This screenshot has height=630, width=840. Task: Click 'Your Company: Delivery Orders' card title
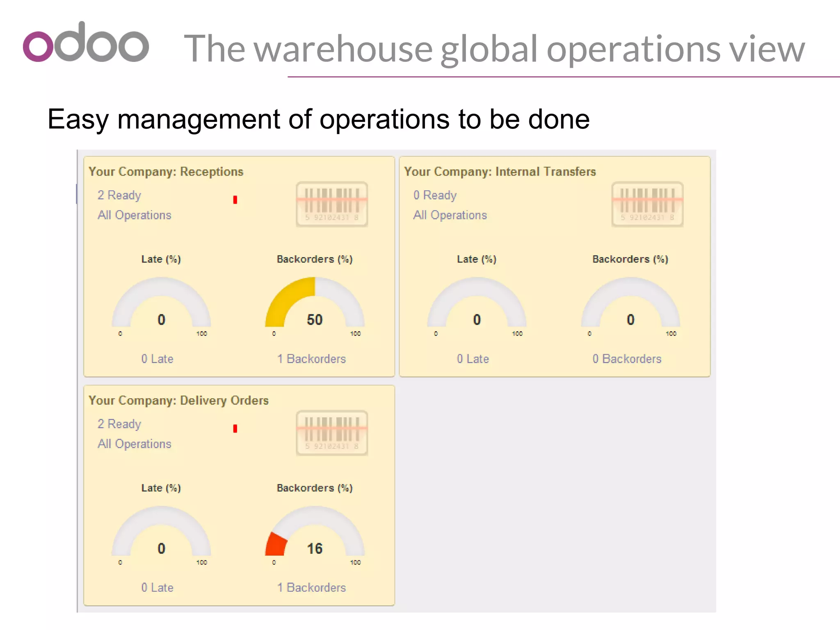pyautogui.click(x=178, y=401)
